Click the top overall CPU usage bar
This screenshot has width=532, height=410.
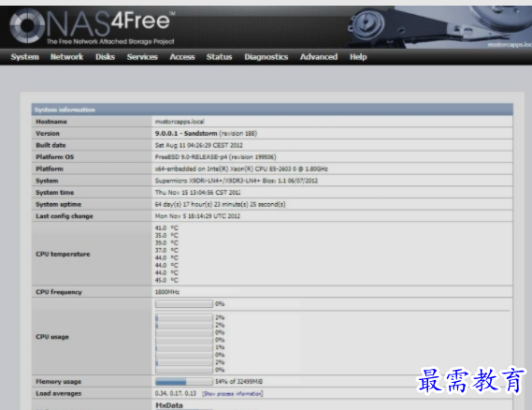coord(184,303)
